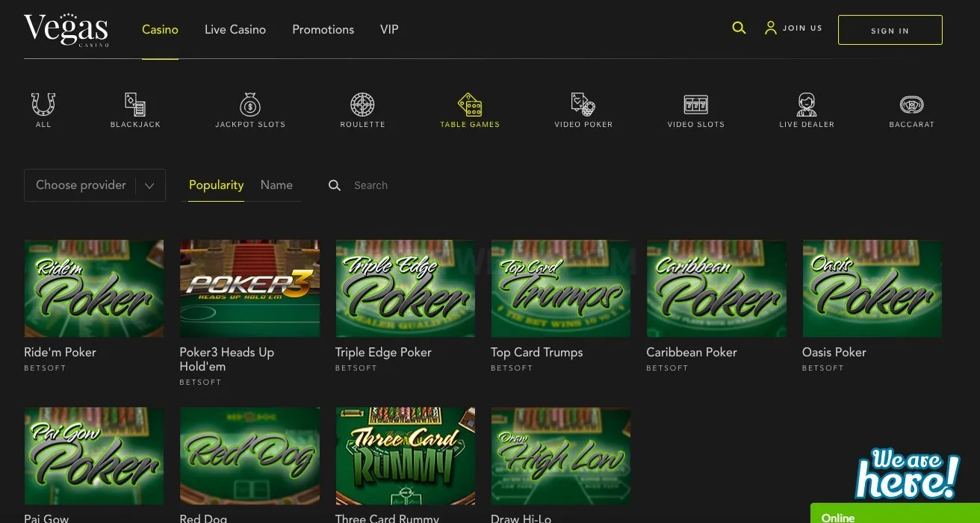Select the Table Games dice icon
This screenshot has width=980, height=523.
(x=470, y=104)
